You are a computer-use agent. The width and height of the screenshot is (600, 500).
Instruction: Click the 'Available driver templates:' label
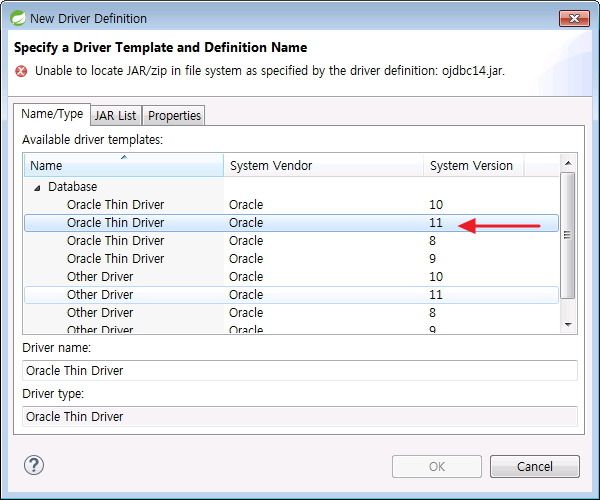(x=92, y=140)
